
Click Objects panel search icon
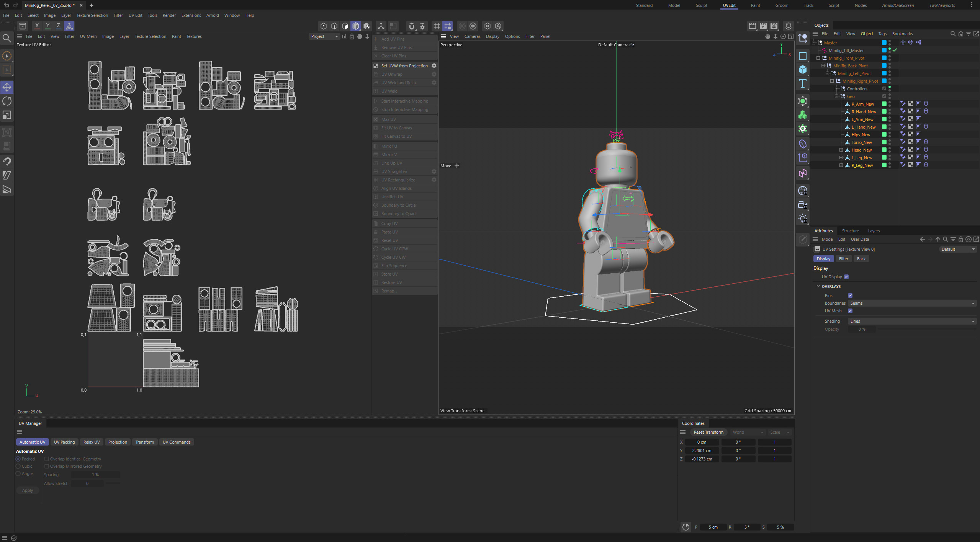tap(953, 34)
